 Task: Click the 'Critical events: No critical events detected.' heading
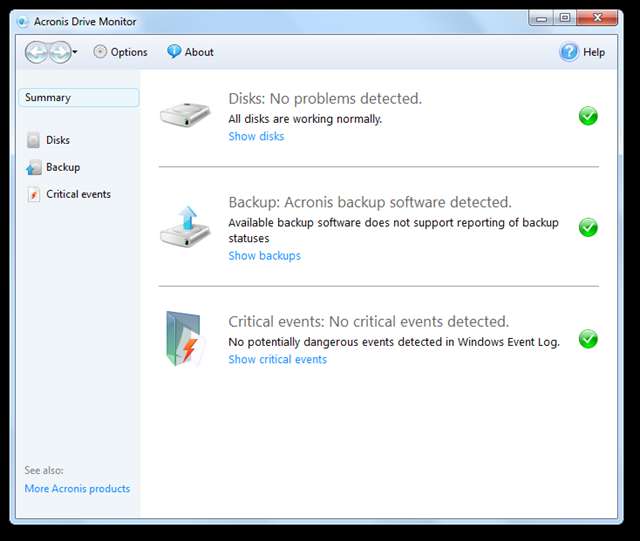[369, 322]
